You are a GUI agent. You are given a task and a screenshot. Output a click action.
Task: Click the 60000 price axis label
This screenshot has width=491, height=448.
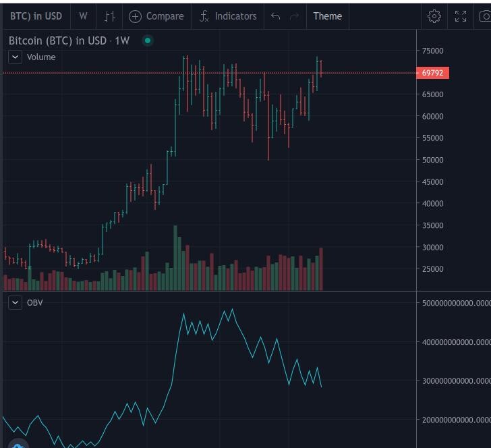pos(432,117)
